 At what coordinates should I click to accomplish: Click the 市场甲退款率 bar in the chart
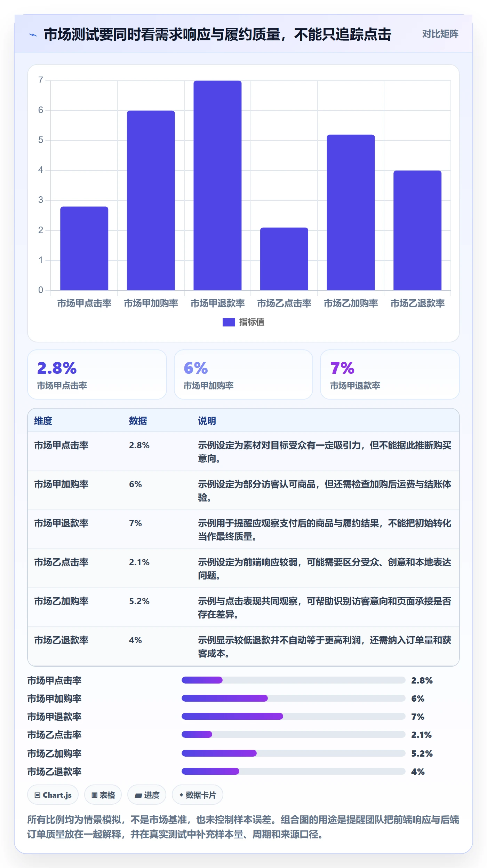[217, 186]
